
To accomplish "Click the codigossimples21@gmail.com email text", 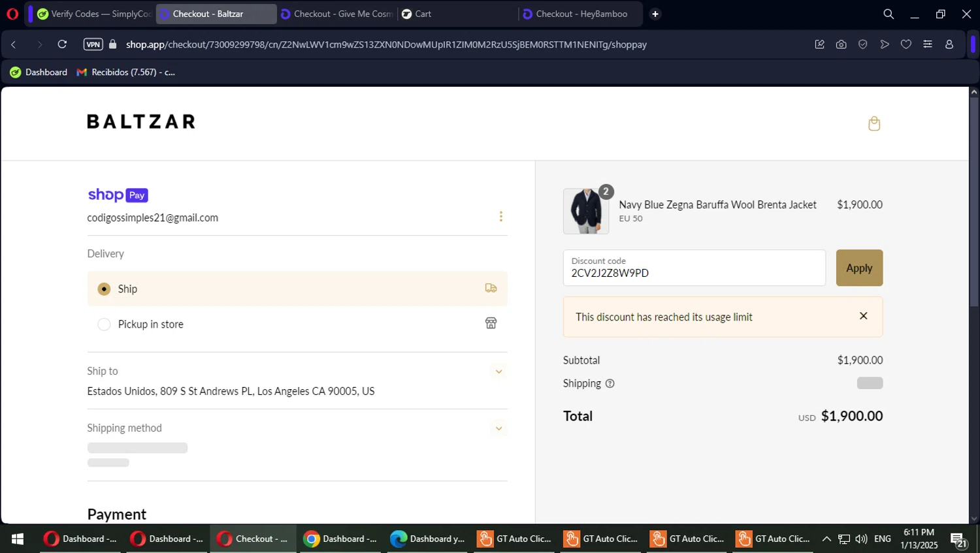I will tap(153, 217).
